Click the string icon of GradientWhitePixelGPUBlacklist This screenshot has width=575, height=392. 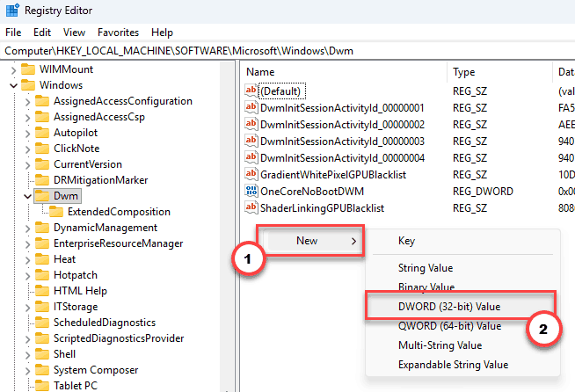251,174
